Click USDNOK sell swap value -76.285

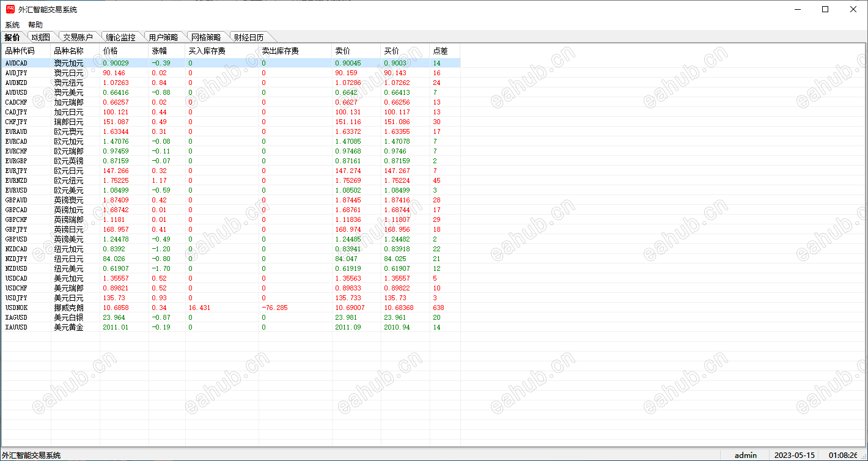coord(274,308)
